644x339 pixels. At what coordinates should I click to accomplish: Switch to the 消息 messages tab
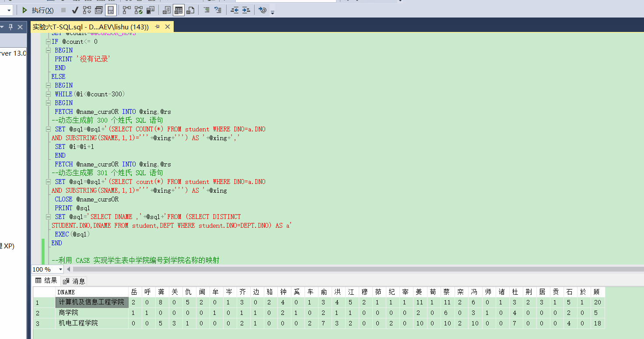pyautogui.click(x=74, y=281)
